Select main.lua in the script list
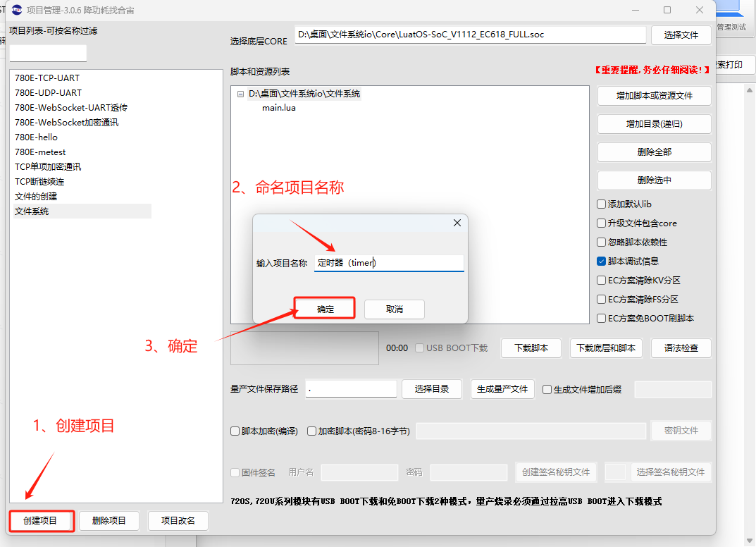The width and height of the screenshot is (756, 547). tap(279, 108)
